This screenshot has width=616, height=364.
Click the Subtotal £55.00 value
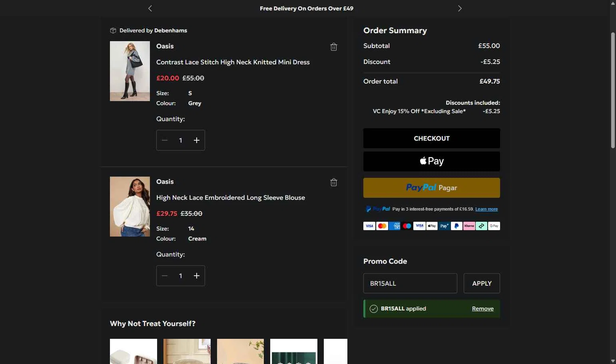[489, 46]
